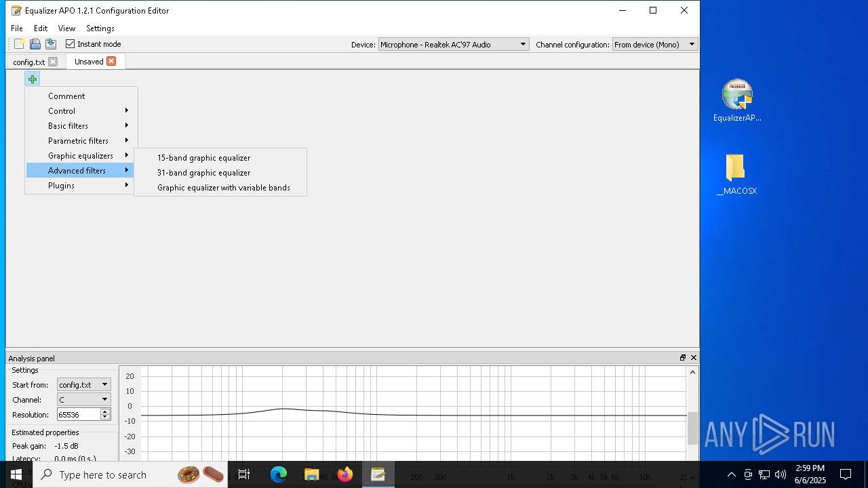
Task: Close the config.txt tab
Action: [53, 62]
